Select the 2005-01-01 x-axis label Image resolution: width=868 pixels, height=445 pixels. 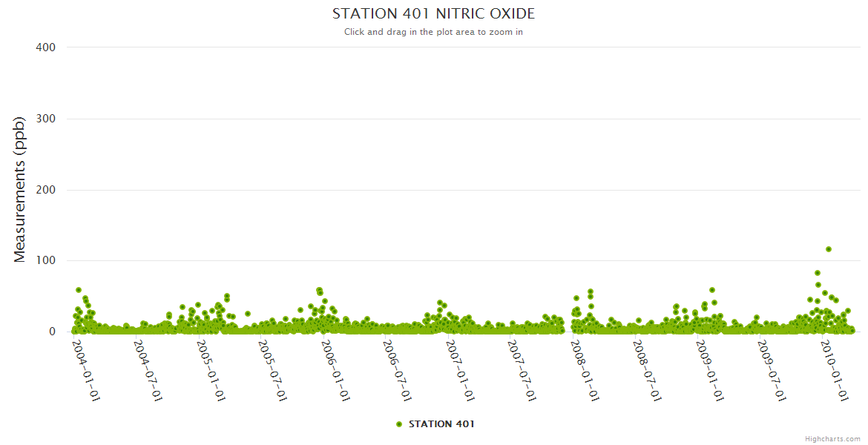pyautogui.click(x=211, y=370)
